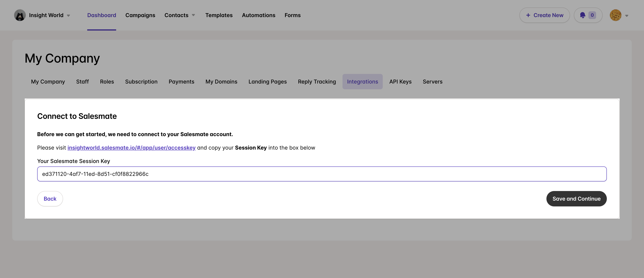This screenshot has height=278, width=644.
Task: Click the Connect to Salesmate heading
Action: pyautogui.click(x=77, y=116)
